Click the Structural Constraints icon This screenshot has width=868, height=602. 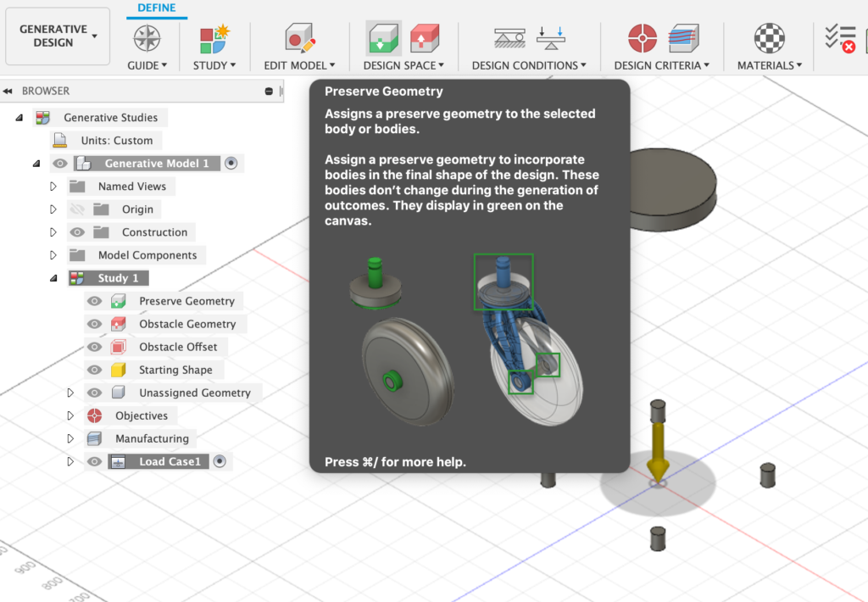[510, 38]
